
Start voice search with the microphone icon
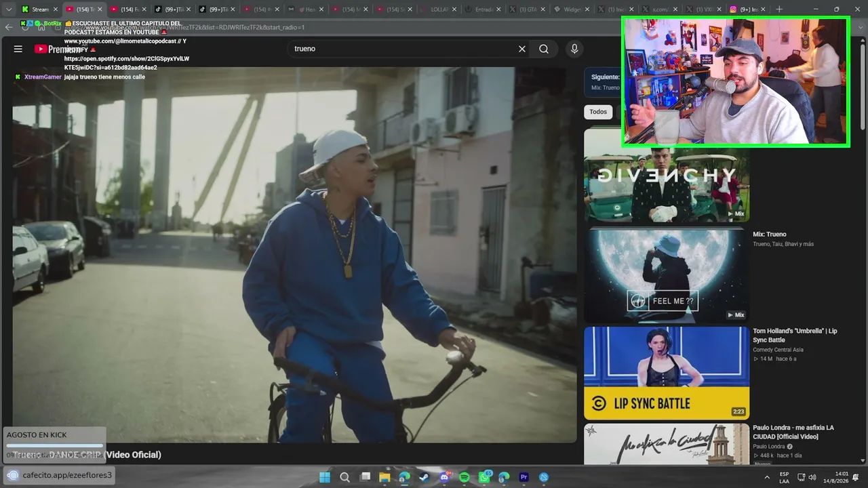[x=574, y=49]
